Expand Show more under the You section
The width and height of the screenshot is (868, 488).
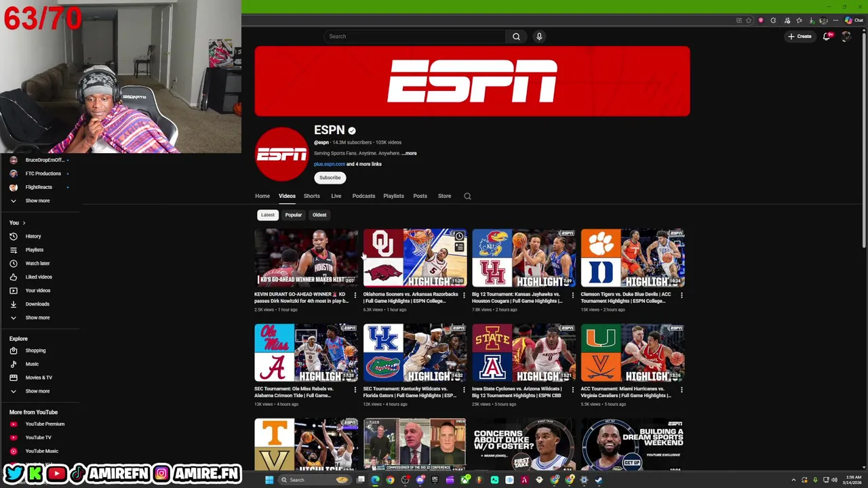41,317
